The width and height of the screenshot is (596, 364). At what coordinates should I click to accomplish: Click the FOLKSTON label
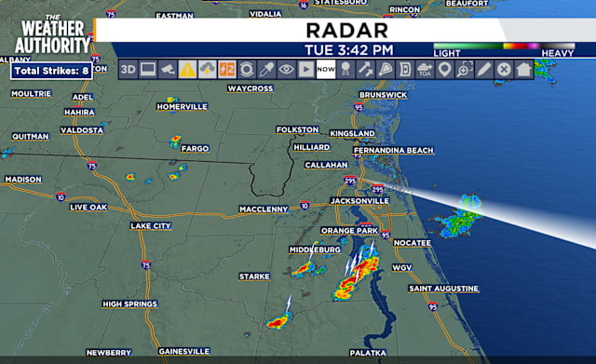coord(298,129)
